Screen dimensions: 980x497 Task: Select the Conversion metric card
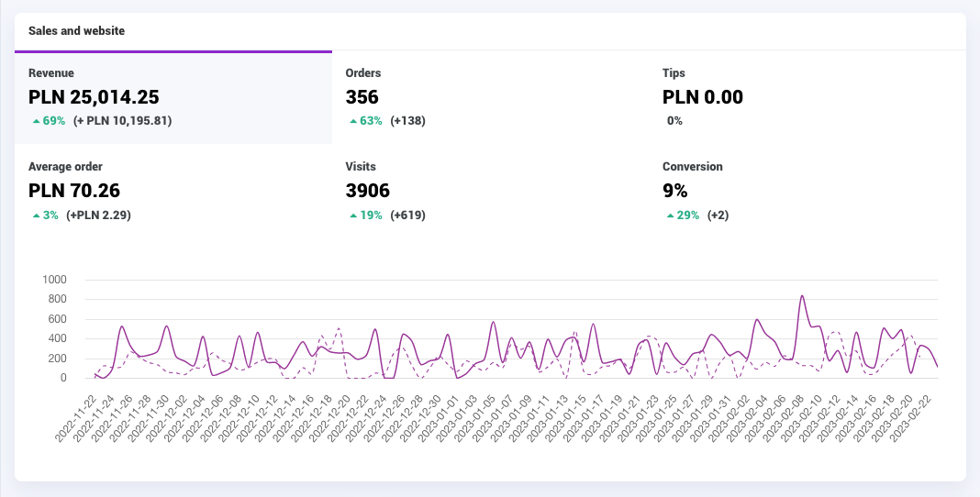[x=807, y=191]
